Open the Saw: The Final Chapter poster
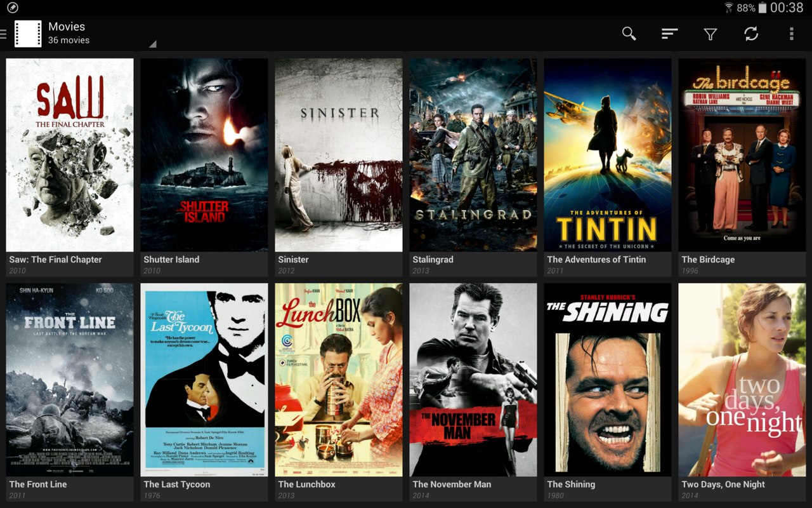This screenshot has width=812, height=508. tap(70, 155)
